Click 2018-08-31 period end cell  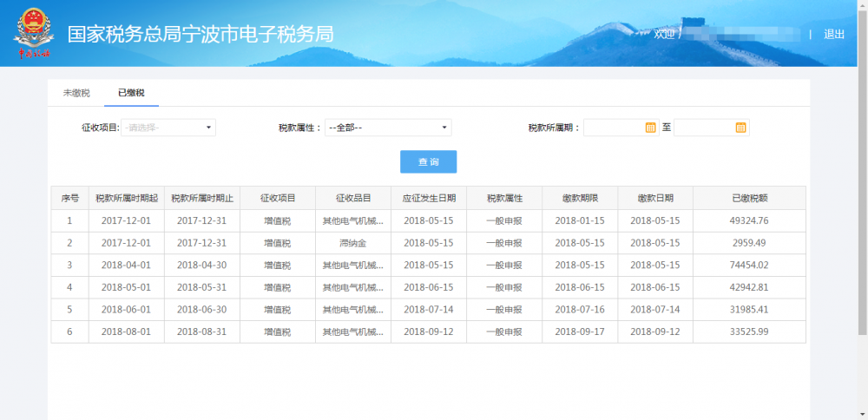[x=202, y=331]
